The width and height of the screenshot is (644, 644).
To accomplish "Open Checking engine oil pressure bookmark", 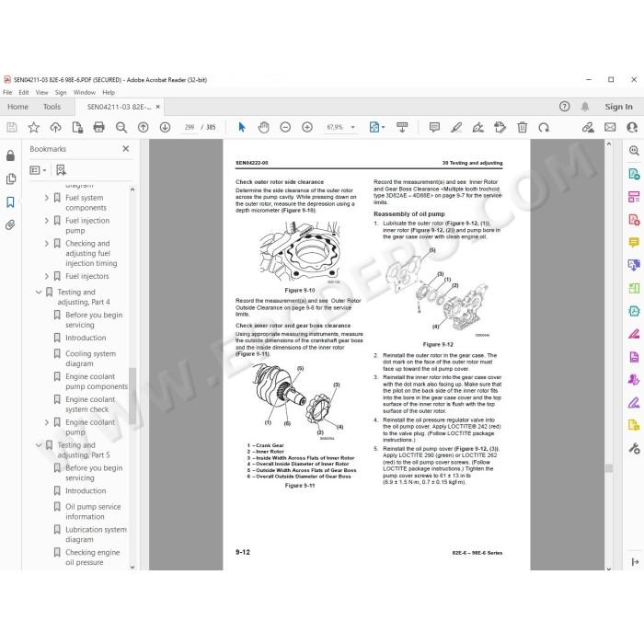I will coord(92,558).
